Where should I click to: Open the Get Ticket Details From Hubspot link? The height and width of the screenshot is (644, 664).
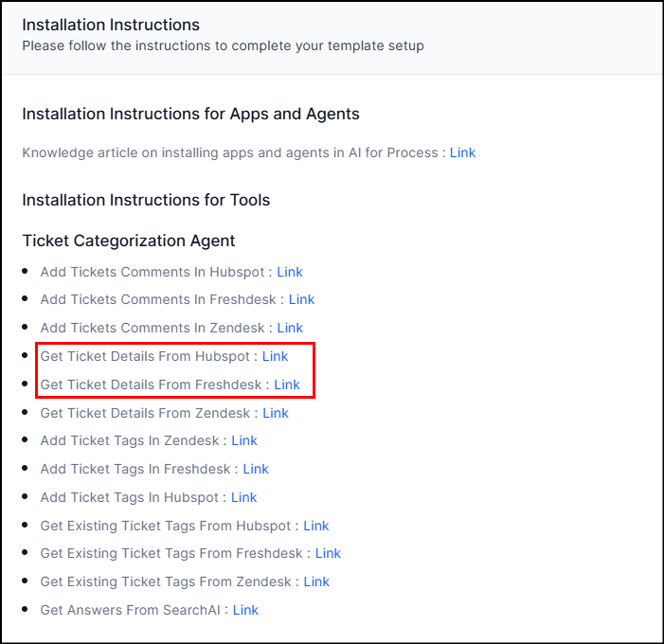(x=275, y=356)
